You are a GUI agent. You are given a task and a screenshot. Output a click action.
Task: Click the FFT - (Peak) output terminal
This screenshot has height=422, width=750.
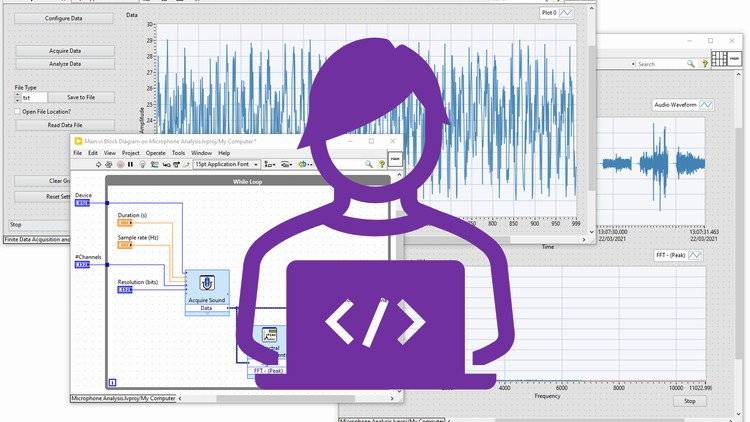tap(268, 371)
